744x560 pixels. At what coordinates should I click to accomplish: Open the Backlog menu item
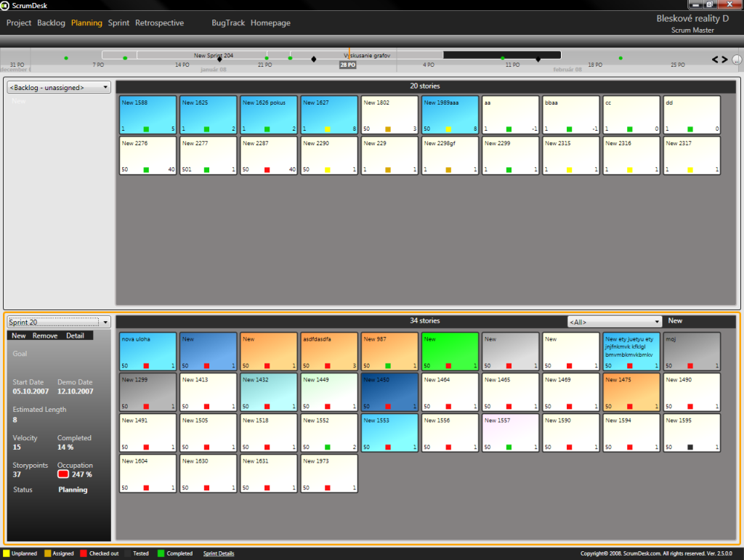tap(51, 23)
